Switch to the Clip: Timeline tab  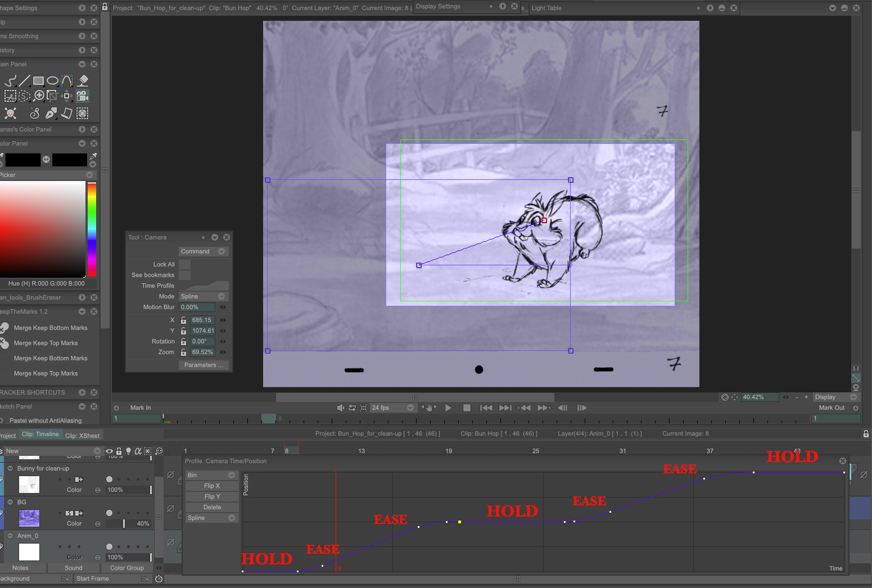(x=40, y=435)
